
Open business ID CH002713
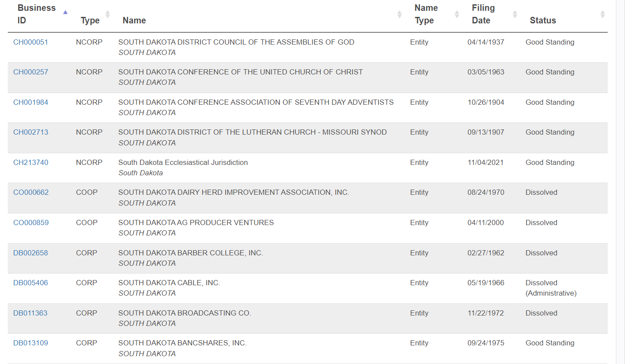click(31, 132)
